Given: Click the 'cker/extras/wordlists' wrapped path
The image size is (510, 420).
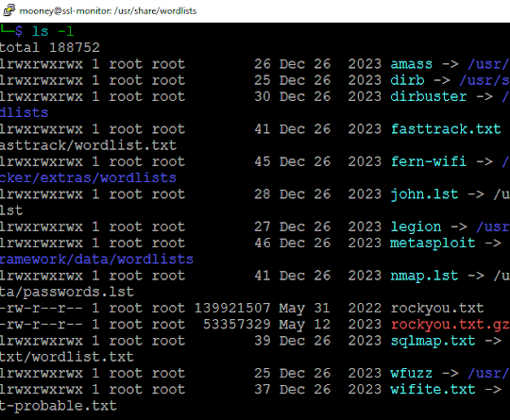Looking at the screenshot, I should pyautogui.click(x=88, y=177).
